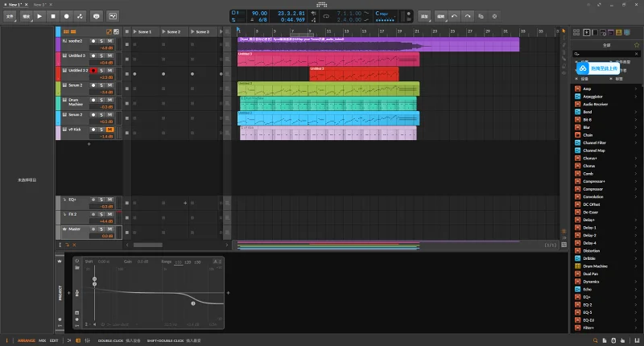Expand the Chorus+ browser entry arrow

point(636,159)
